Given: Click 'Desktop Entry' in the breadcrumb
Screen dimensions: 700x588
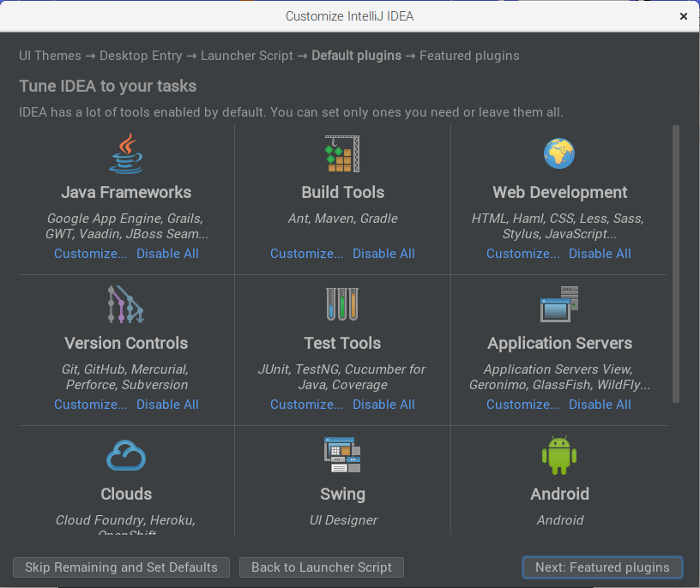Looking at the screenshot, I should point(141,56).
